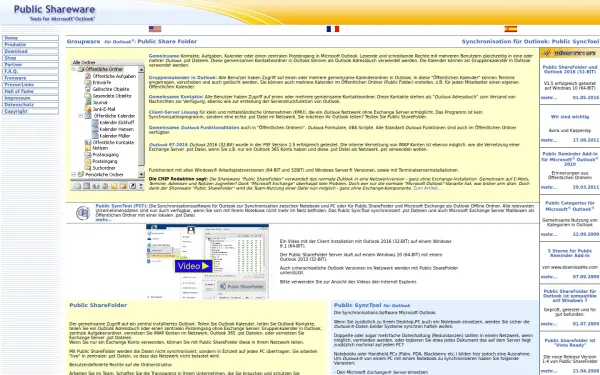Click mehr... next to date 07.09.2009
The width and height of the screenshot is (600, 375).
coord(549,277)
